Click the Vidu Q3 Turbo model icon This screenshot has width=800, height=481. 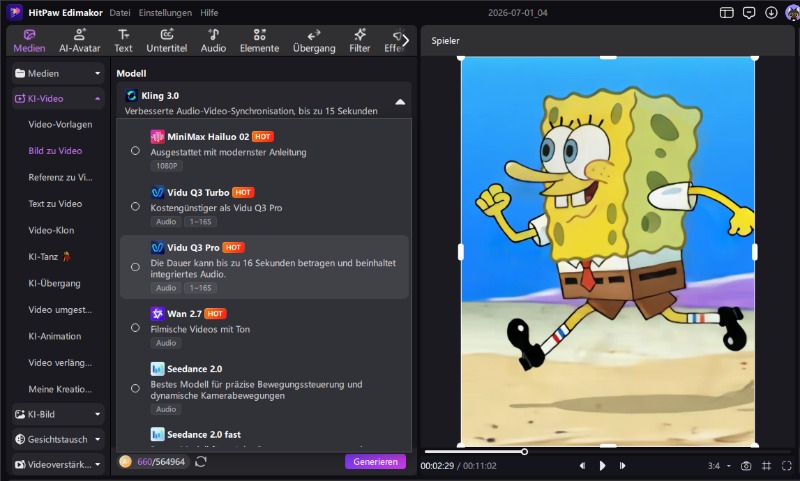157,192
